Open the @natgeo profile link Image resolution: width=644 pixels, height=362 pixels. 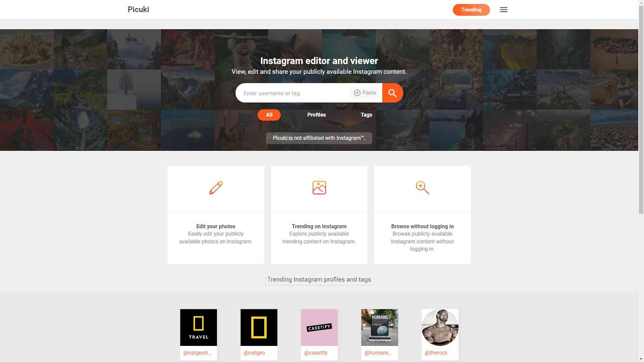coord(254,353)
